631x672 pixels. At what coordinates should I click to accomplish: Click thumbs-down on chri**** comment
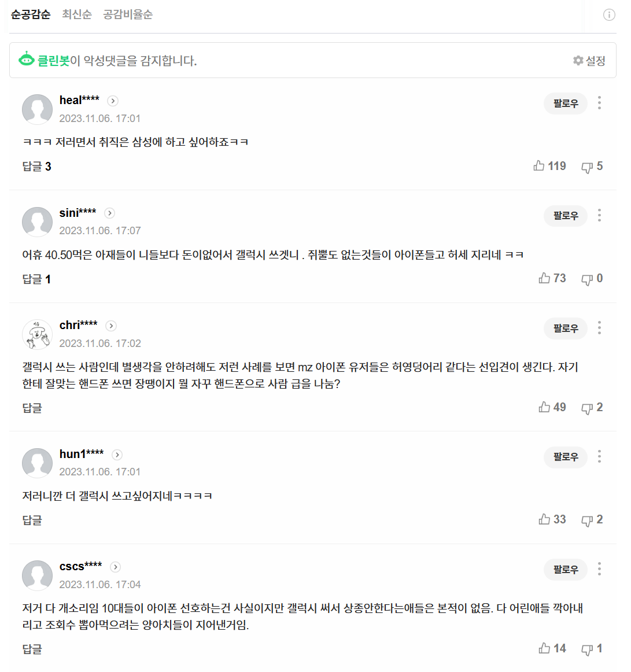click(587, 408)
